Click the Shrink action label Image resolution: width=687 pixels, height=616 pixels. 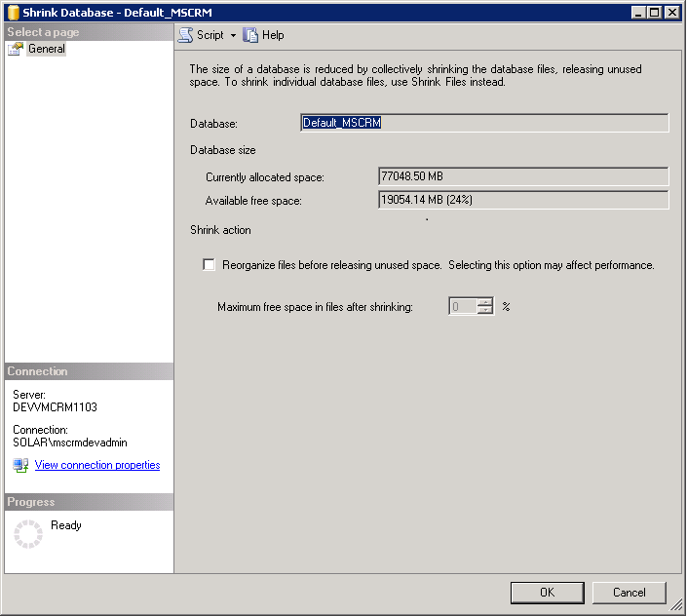220,230
